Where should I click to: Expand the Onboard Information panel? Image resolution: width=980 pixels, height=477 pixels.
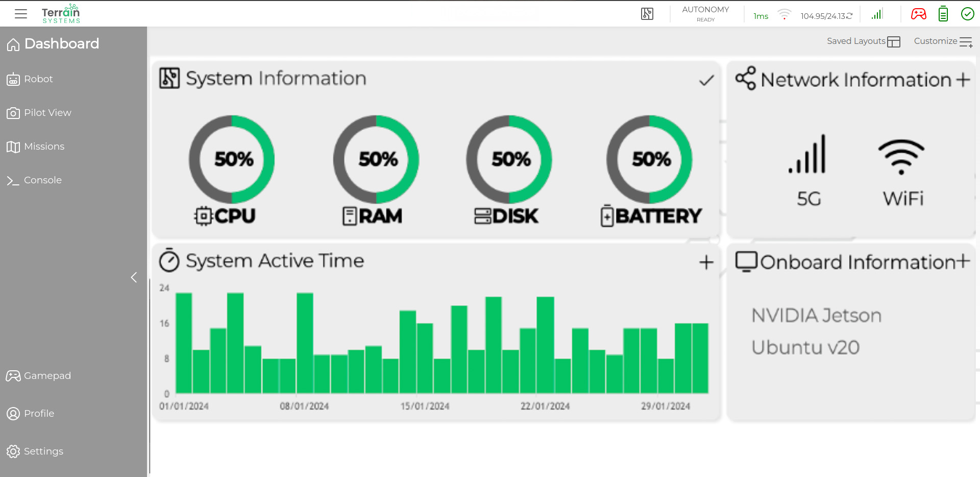(x=963, y=261)
